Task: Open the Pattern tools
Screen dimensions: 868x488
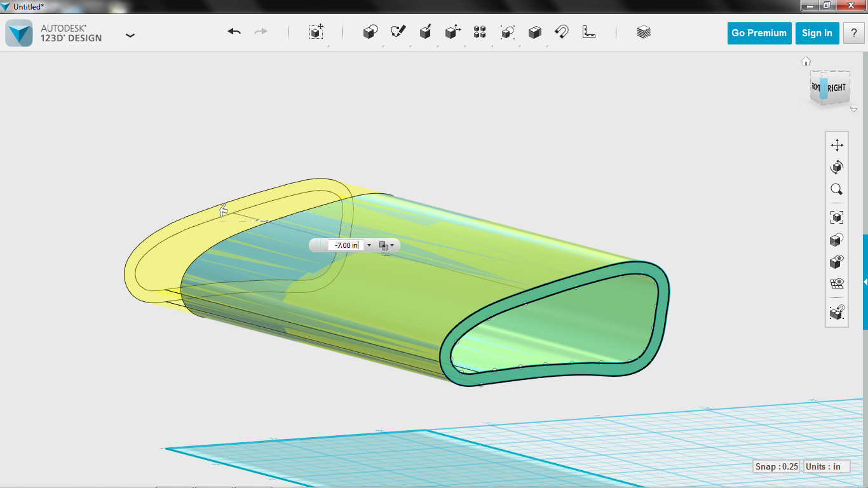Action: click(x=480, y=32)
